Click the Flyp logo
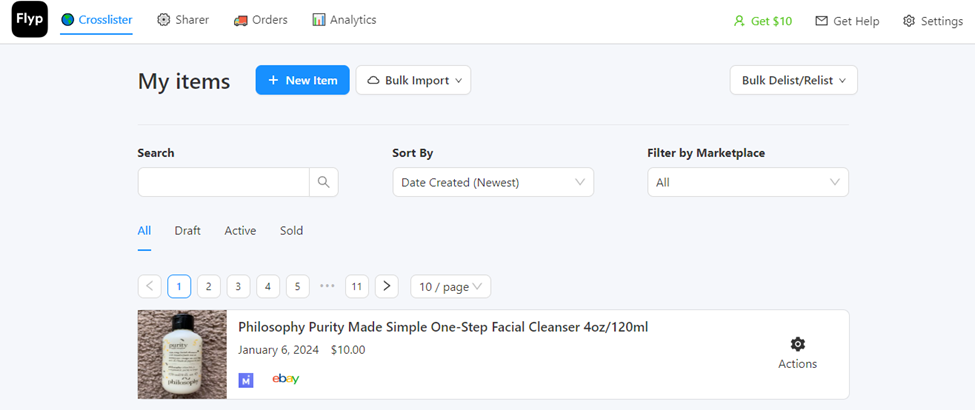This screenshot has height=410, width=975. pos(30,19)
